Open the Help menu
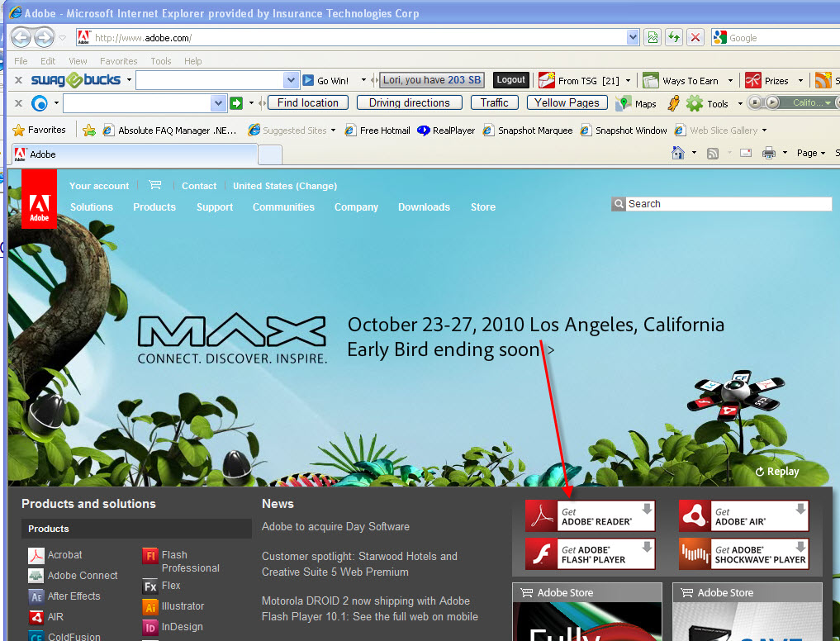Image resolution: width=840 pixels, height=641 pixels. [192, 61]
